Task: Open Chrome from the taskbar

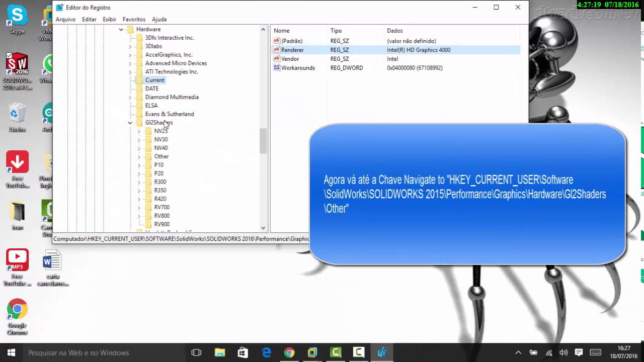Action: pos(289,352)
